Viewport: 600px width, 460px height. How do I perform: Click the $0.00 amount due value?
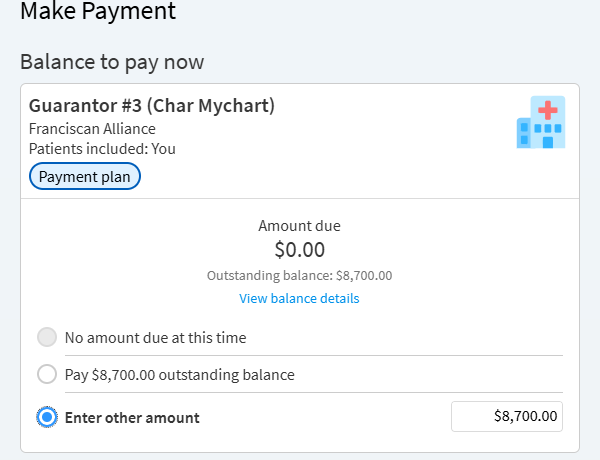pyautogui.click(x=299, y=250)
